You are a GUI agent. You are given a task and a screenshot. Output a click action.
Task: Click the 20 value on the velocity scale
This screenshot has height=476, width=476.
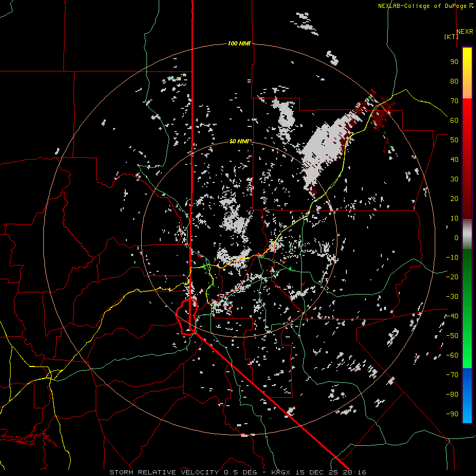tap(454, 199)
